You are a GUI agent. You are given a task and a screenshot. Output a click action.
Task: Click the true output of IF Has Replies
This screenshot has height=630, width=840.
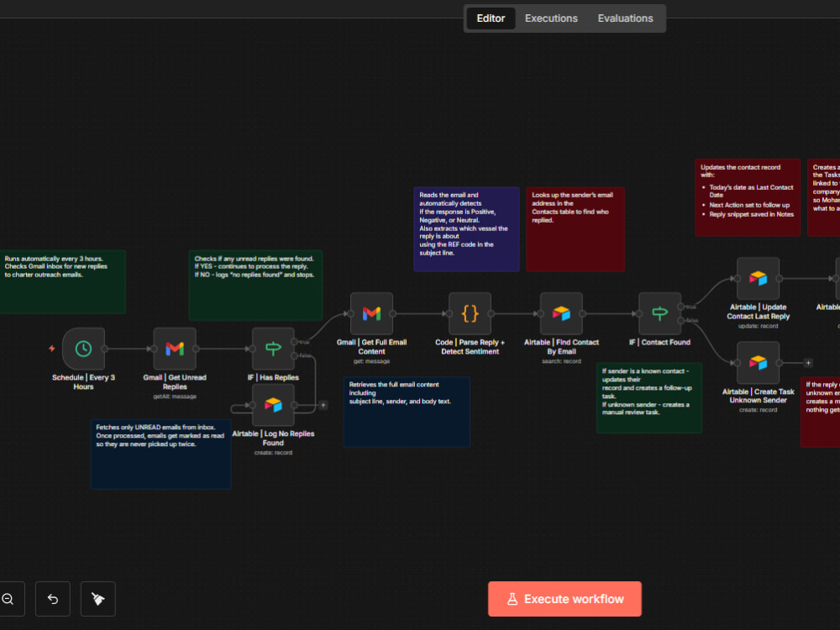tap(294, 342)
